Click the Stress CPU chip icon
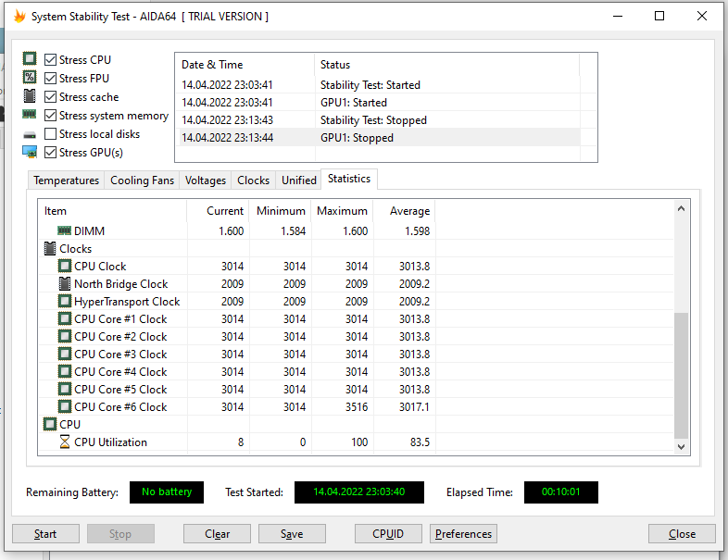 point(30,58)
